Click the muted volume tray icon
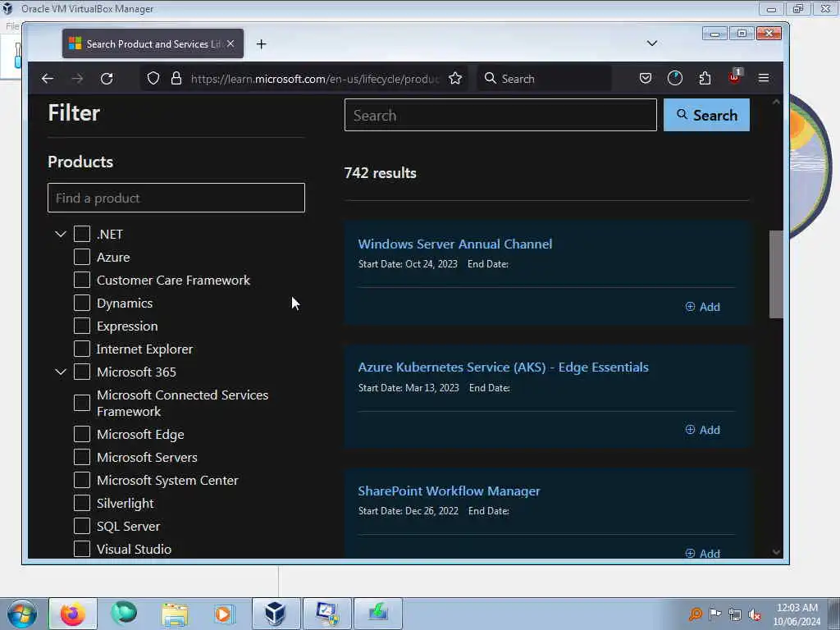This screenshot has height=630, width=840. click(755, 615)
